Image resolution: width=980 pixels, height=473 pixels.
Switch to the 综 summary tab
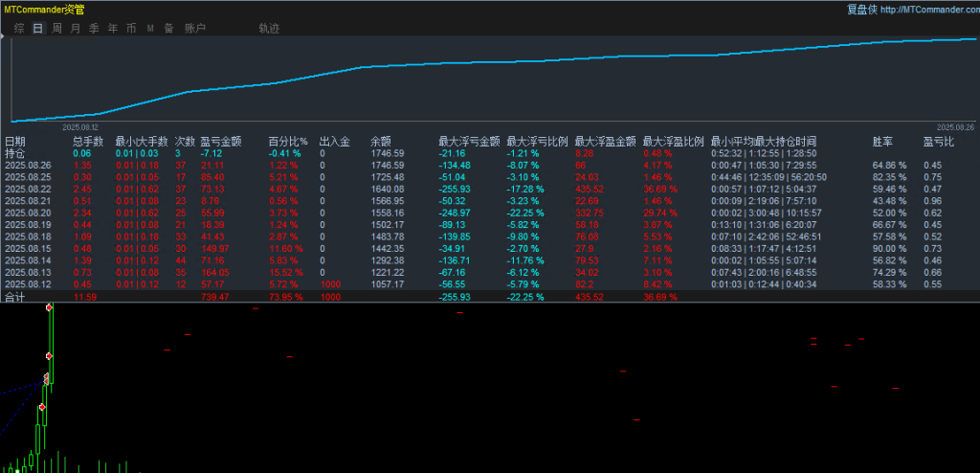(19, 29)
